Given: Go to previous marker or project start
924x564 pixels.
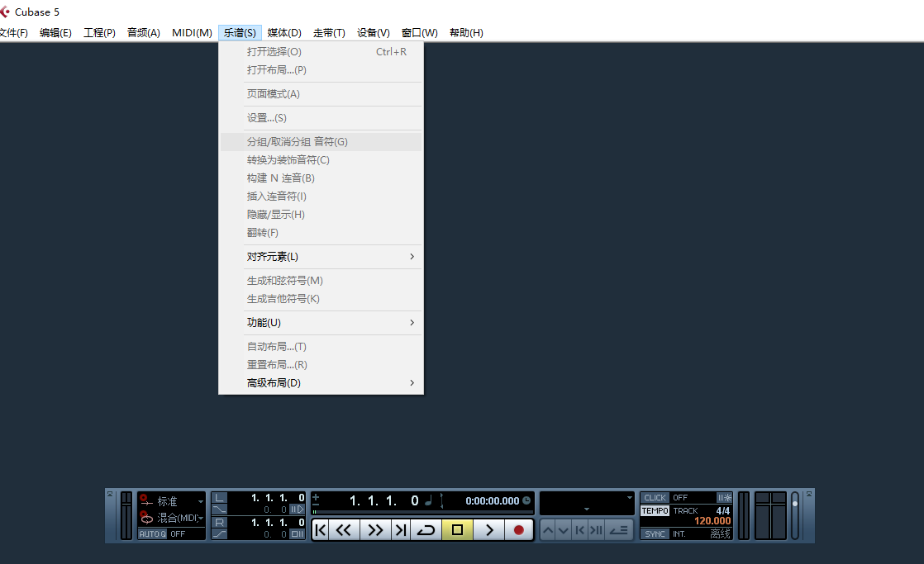Looking at the screenshot, I should [320, 530].
